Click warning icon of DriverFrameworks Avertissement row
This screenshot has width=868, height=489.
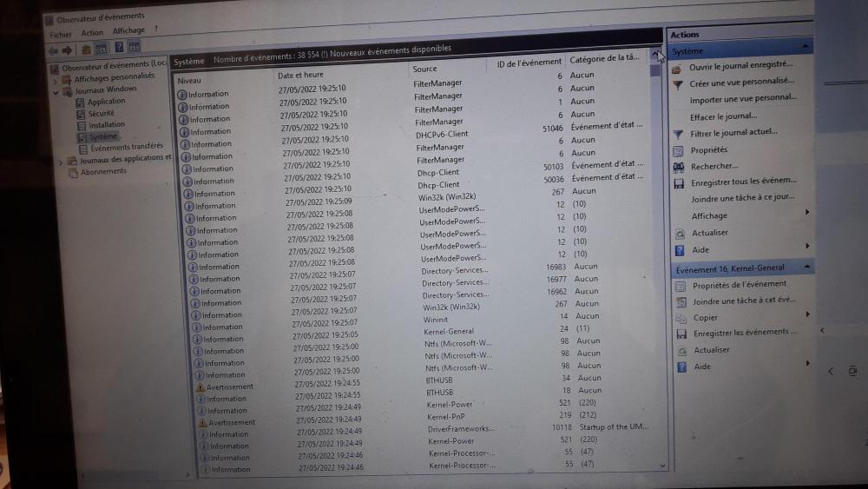click(x=202, y=423)
